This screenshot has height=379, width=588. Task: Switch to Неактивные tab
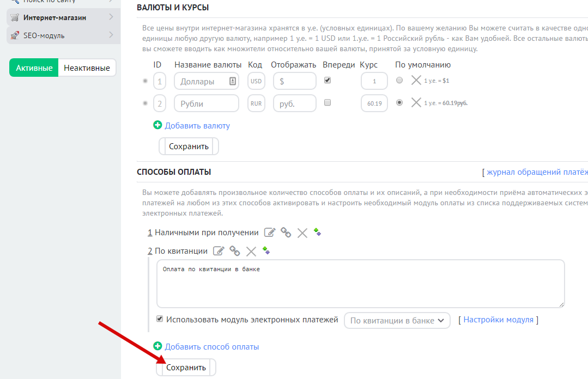pyautogui.click(x=87, y=68)
